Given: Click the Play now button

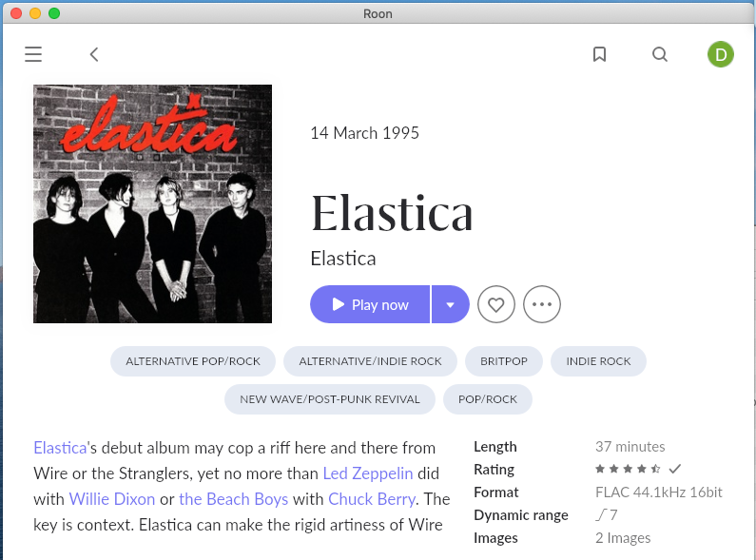Looking at the screenshot, I should pos(370,304).
